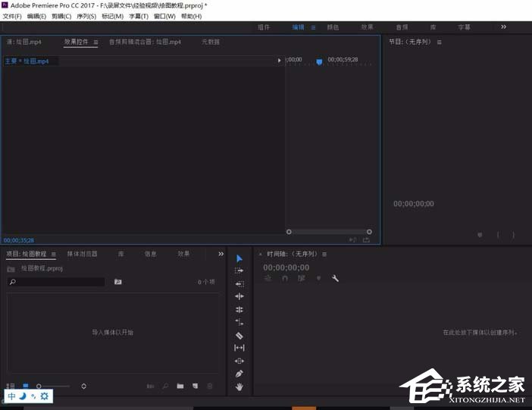Add marker icon in timeline panel
The width and height of the screenshot is (532, 410).
tap(318, 278)
